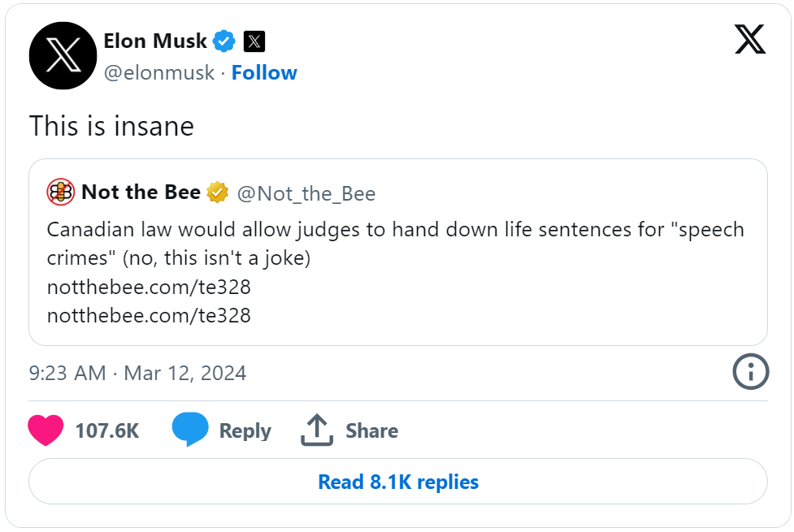This screenshot has width=794, height=532.
Task: Open Read 8.1K replies
Action: (398, 482)
